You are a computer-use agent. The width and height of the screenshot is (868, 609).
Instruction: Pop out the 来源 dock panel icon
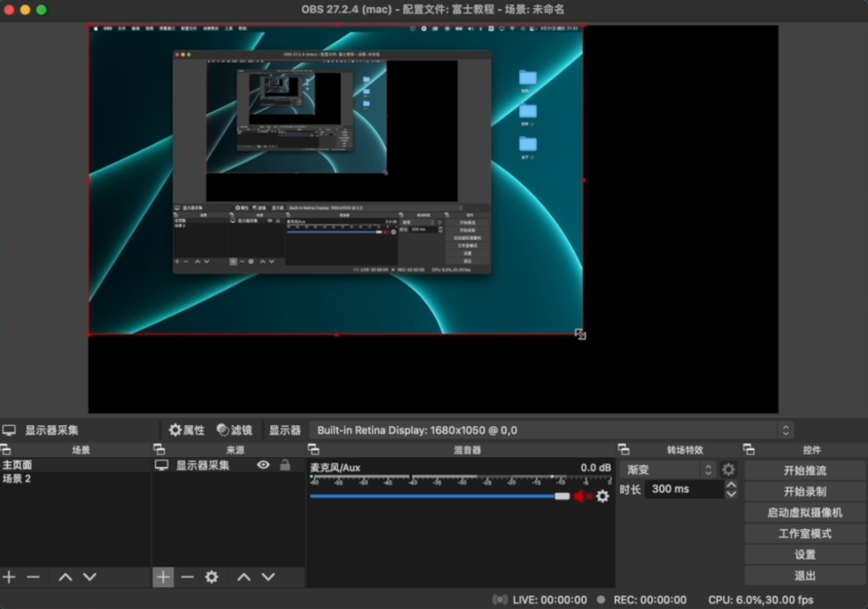pos(159,449)
